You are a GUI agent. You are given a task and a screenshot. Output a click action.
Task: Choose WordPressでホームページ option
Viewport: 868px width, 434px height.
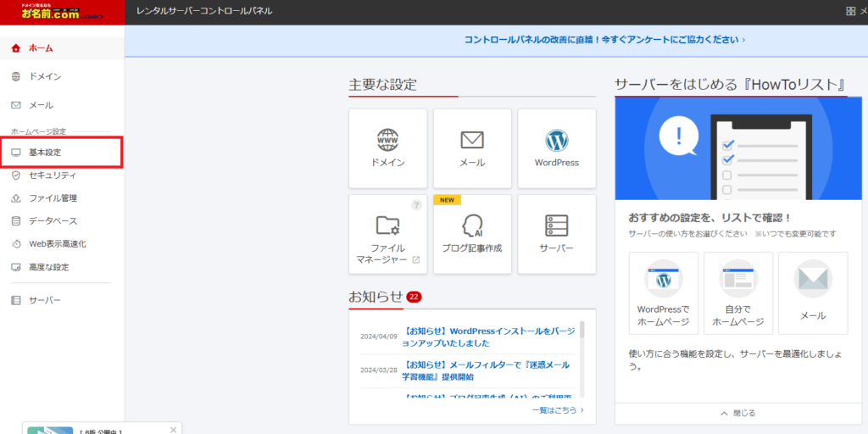click(x=663, y=293)
